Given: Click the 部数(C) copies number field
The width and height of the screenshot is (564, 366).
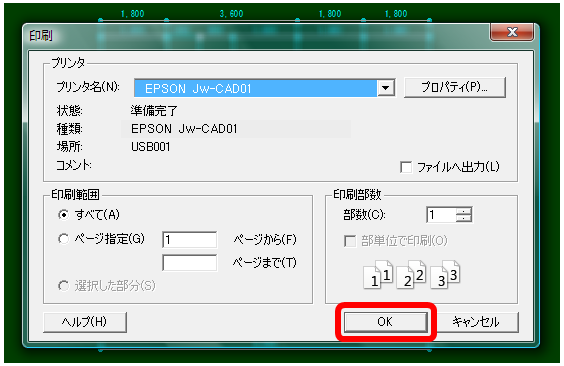Looking at the screenshot, I should coord(441,215).
